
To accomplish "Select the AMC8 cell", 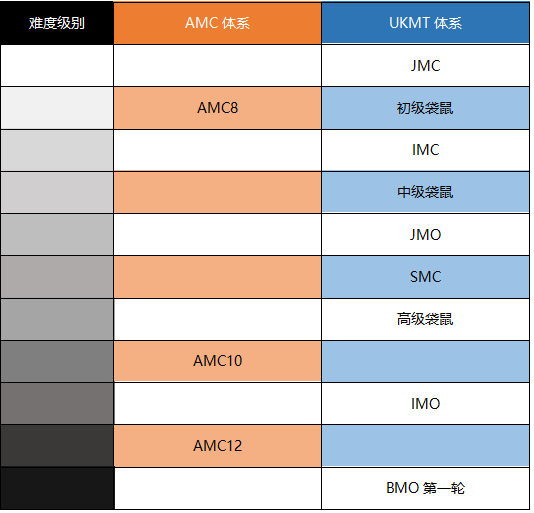I will point(218,108).
